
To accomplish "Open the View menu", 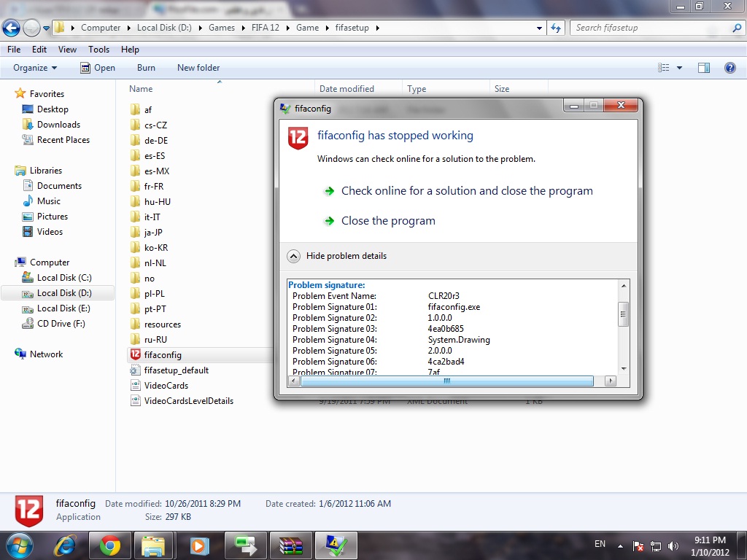I will 67,50.
